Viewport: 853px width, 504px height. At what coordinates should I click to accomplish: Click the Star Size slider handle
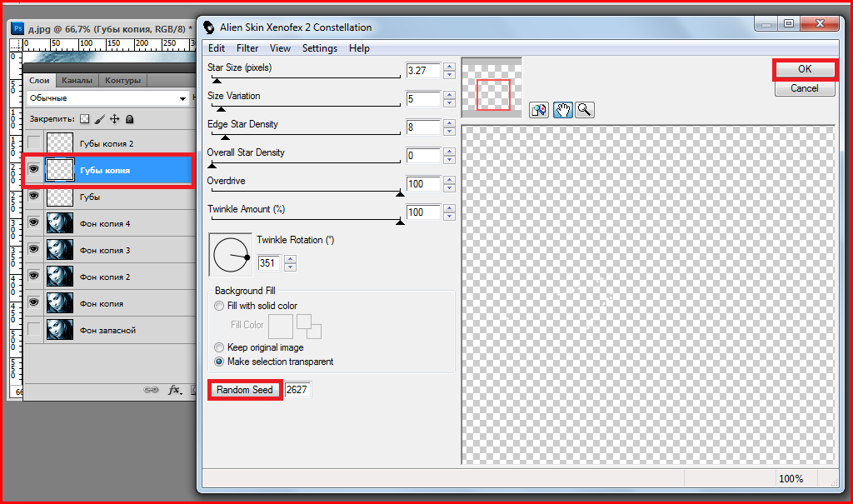pos(217,81)
